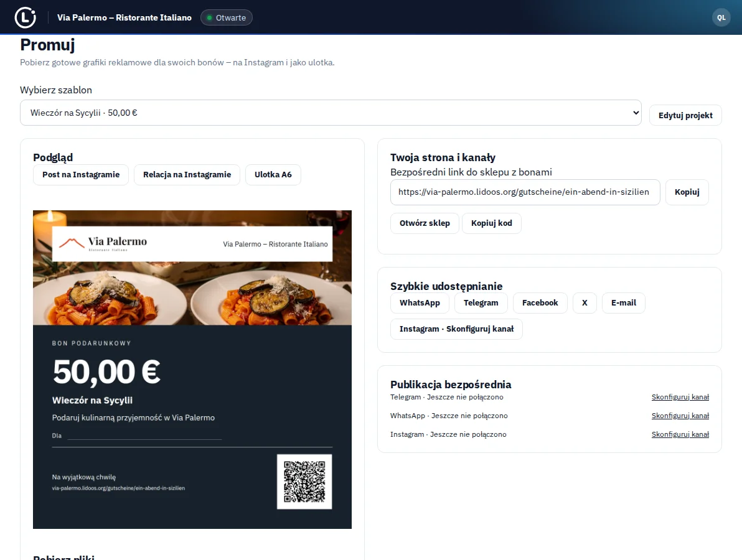Open Skonfiguruj kanał link for WhatsApp
Image resolution: width=742 pixels, height=560 pixels.
[x=680, y=416]
